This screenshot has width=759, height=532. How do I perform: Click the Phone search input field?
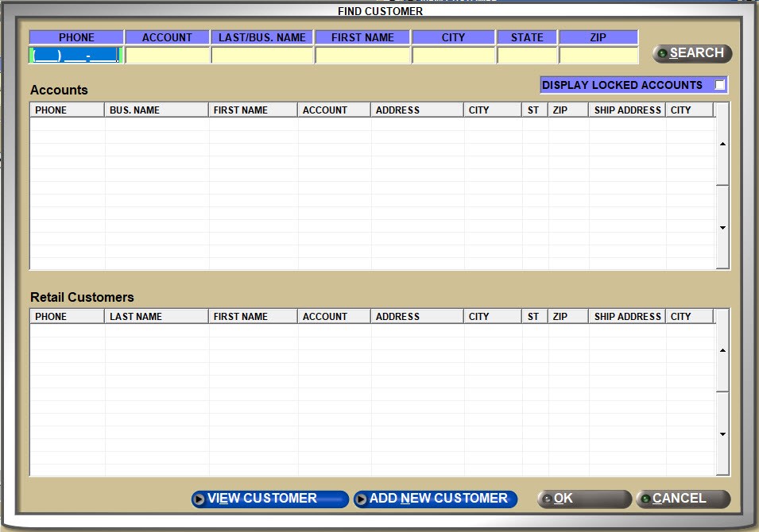coord(76,56)
